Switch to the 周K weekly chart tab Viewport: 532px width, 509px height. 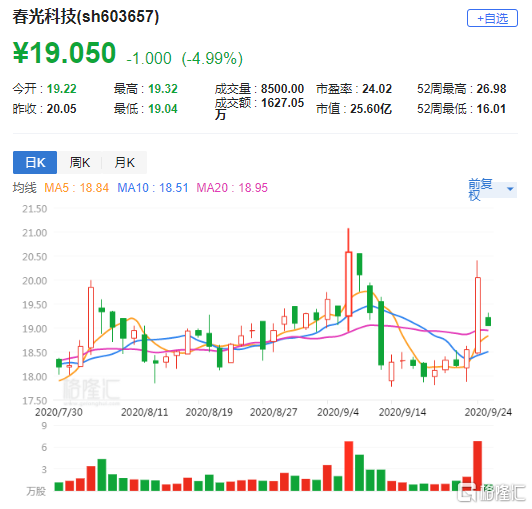pos(79,163)
